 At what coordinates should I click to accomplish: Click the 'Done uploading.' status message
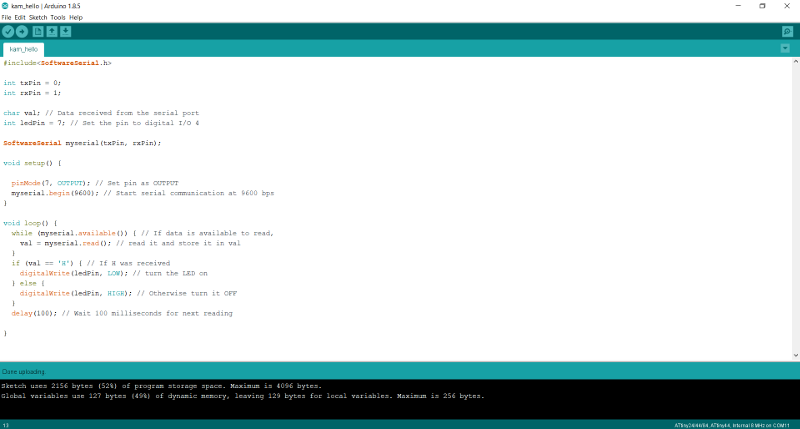click(x=23, y=371)
